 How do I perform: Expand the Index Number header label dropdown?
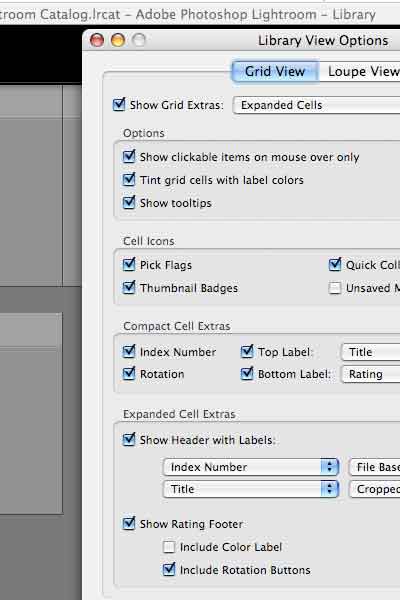251,467
